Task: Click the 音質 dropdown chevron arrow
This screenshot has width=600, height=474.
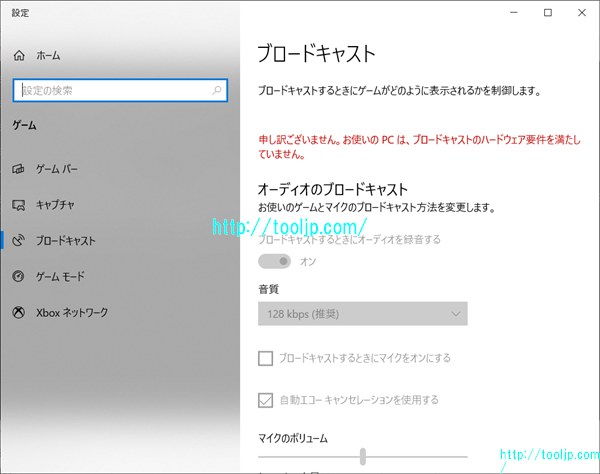Action: coord(455,314)
